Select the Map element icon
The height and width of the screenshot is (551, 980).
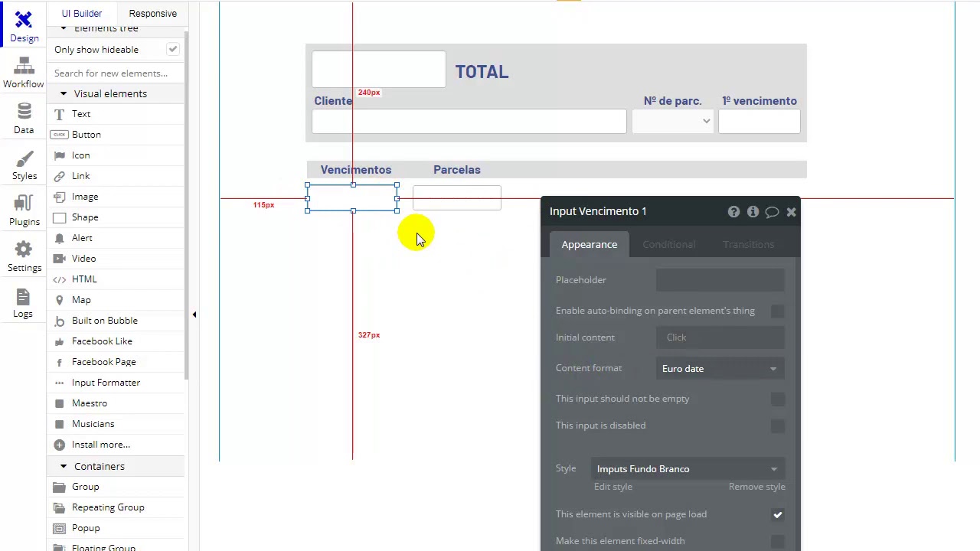(x=59, y=300)
